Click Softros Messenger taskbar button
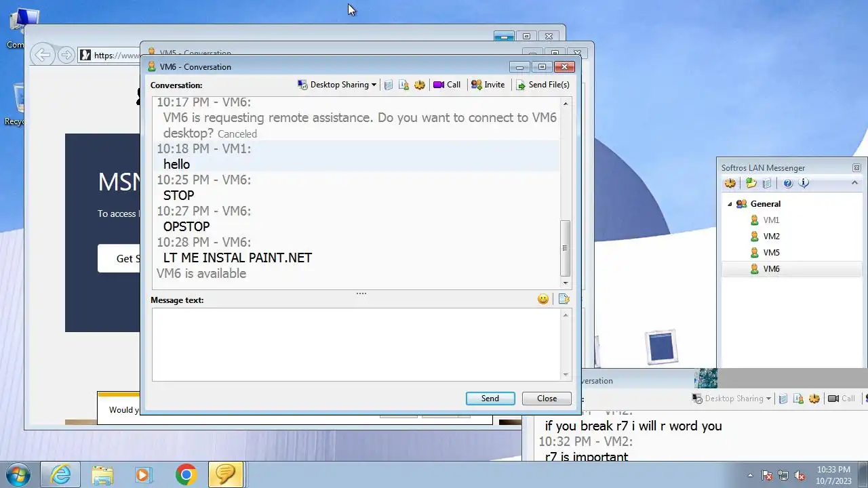The image size is (868, 488). coord(225,474)
